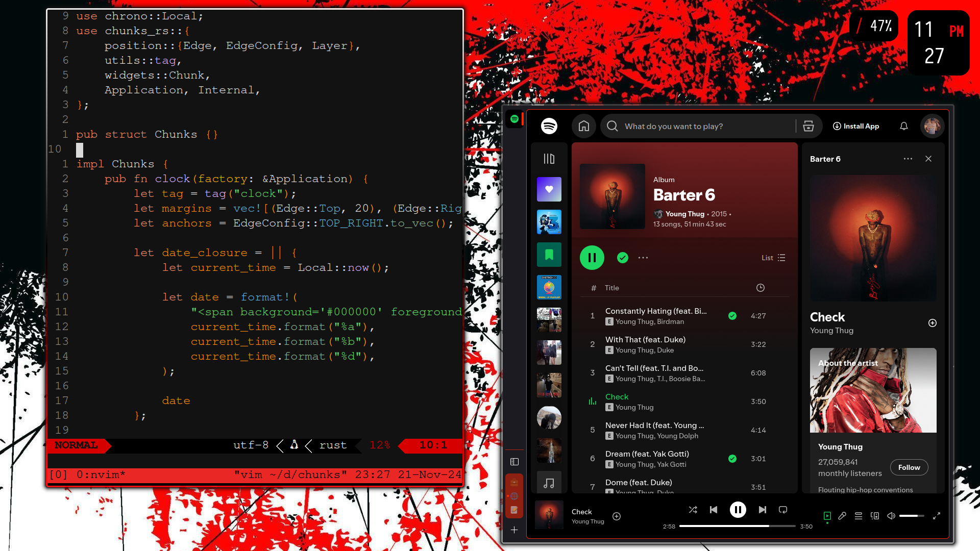Enable shuffle playback in Spotify

pos(693,509)
